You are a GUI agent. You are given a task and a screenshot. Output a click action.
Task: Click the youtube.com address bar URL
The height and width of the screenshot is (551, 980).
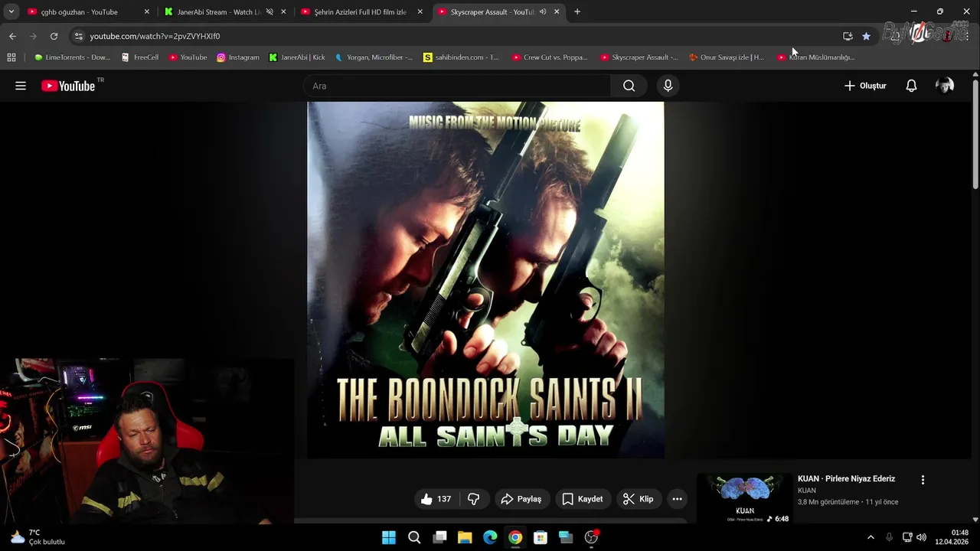pyautogui.click(x=155, y=36)
